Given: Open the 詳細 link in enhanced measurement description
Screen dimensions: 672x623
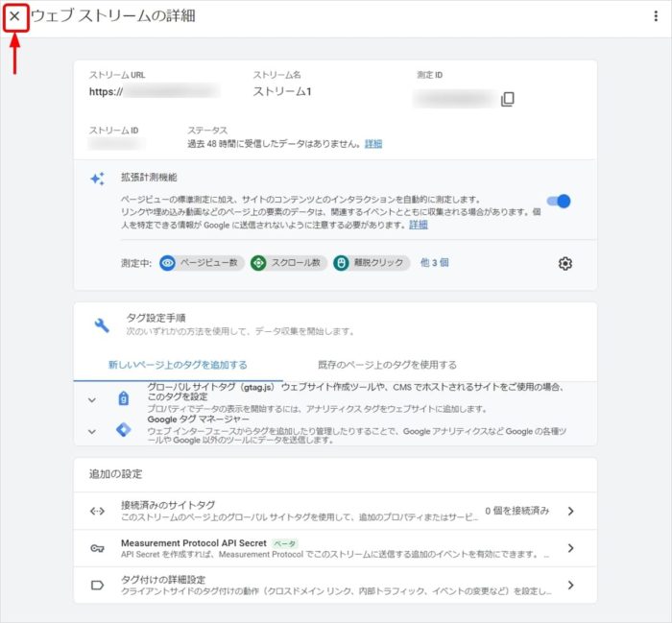Looking at the screenshot, I should click(x=419, y=225).
